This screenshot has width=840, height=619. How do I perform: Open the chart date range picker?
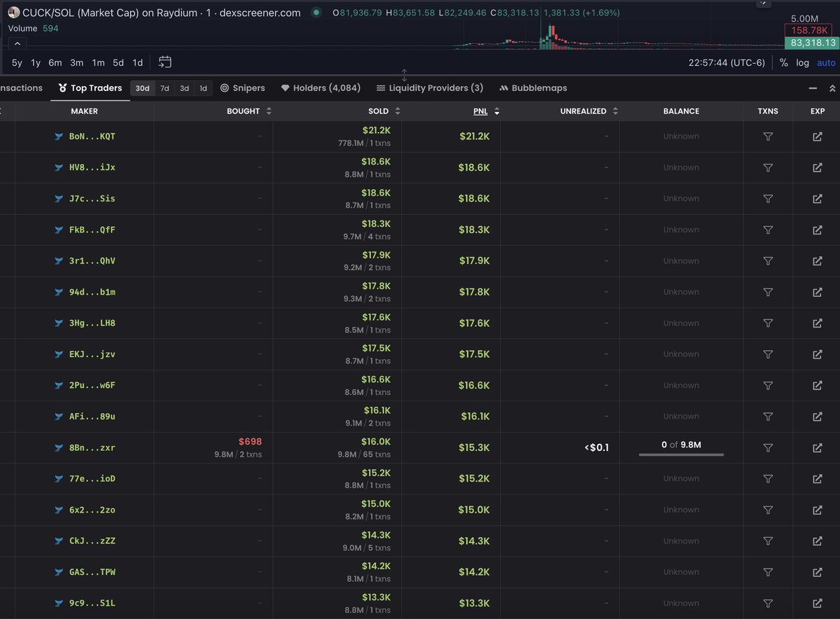click(164, 62)
